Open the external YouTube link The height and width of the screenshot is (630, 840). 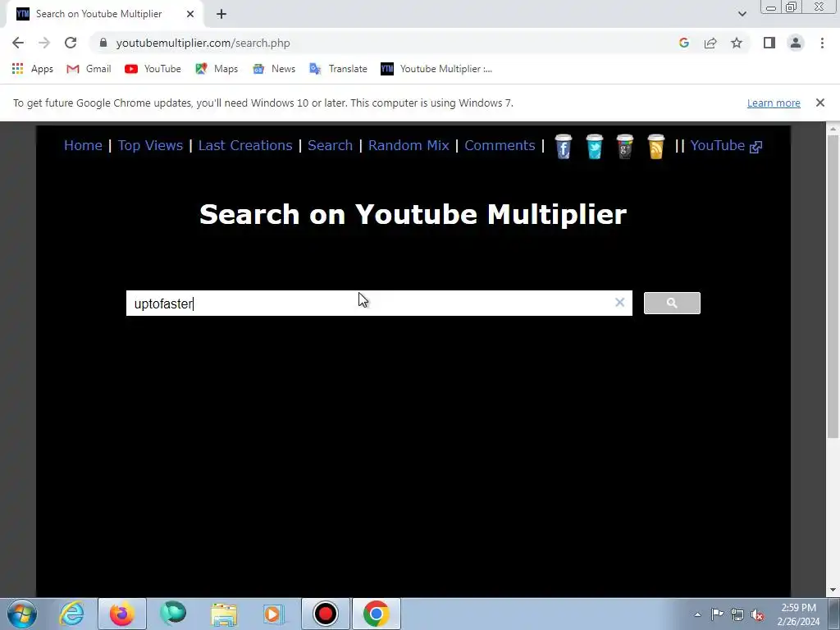[726, 146]
